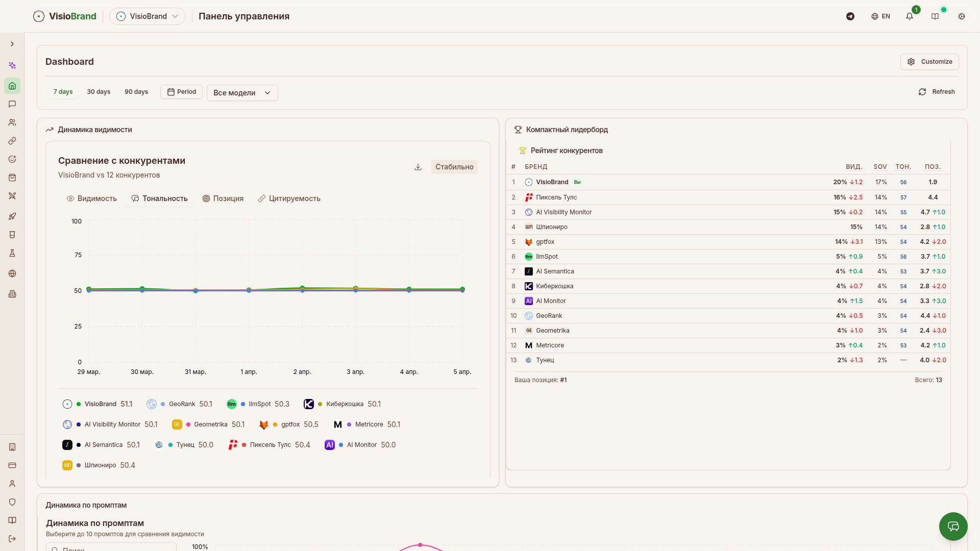Click the Refresh button

click(x=937, y=92)
